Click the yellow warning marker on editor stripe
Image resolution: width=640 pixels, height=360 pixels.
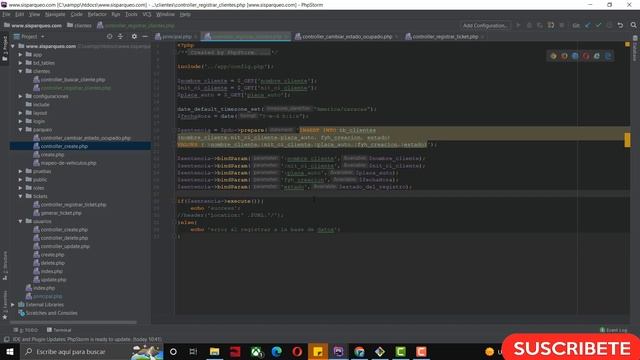click(627, 140)
